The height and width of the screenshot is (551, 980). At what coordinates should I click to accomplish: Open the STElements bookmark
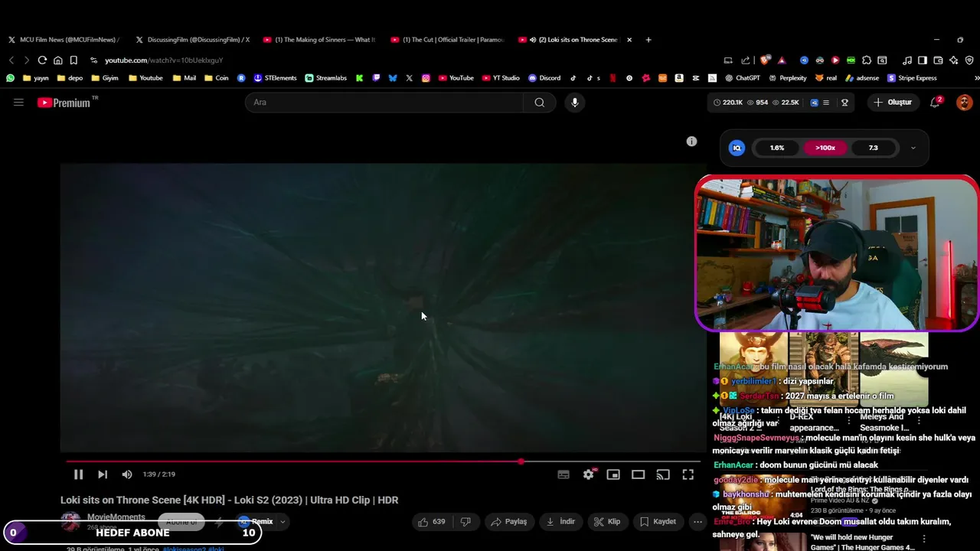click(x=275, y=78)
